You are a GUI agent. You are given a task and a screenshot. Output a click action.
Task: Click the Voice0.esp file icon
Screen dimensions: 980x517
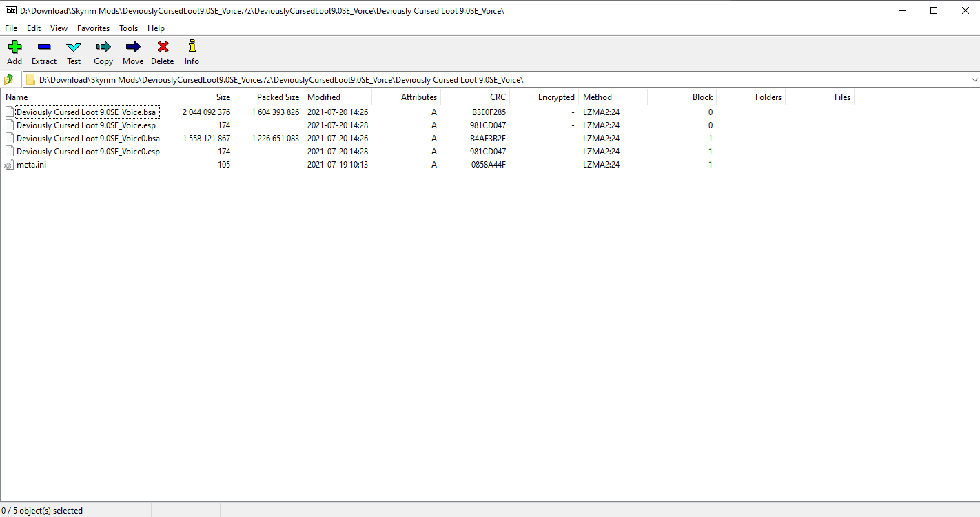9,152
